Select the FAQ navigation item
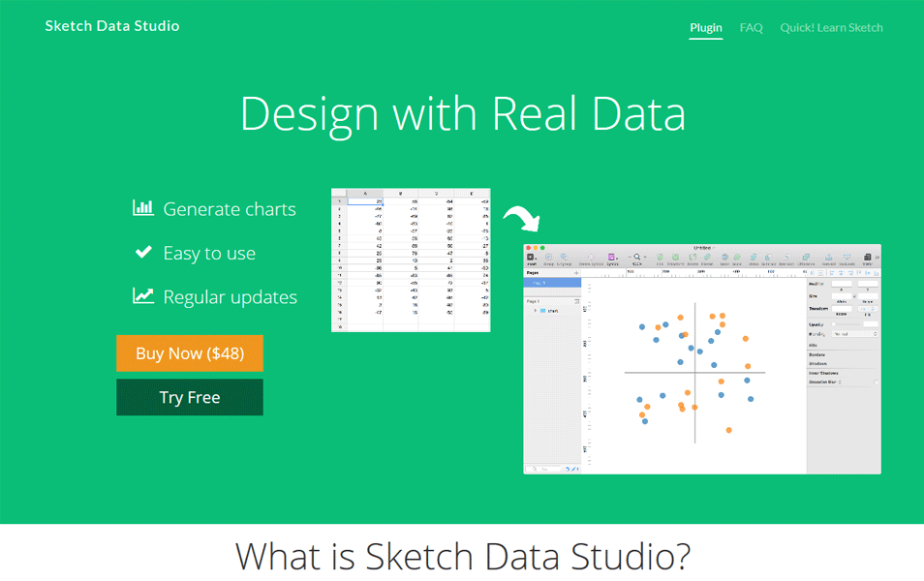 click(751, 27)
